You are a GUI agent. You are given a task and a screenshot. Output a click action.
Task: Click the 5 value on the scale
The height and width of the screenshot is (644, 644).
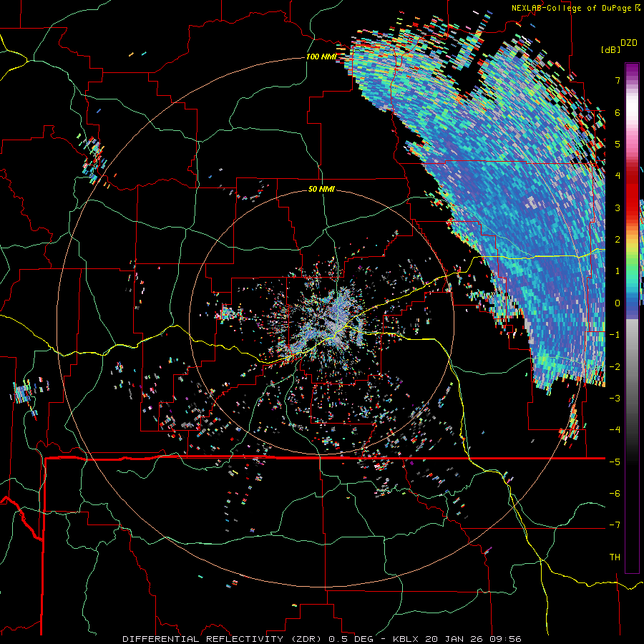tap(618, 144)
